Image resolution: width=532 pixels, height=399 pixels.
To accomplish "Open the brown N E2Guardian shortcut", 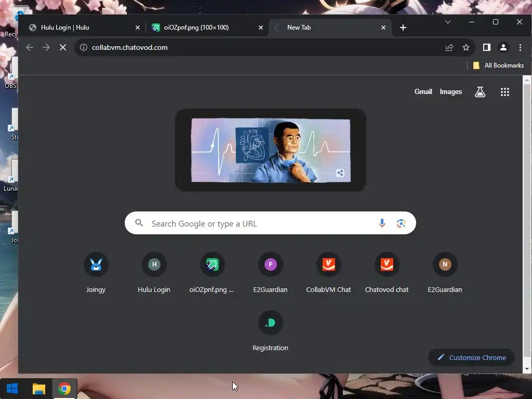I will [445, 272].
